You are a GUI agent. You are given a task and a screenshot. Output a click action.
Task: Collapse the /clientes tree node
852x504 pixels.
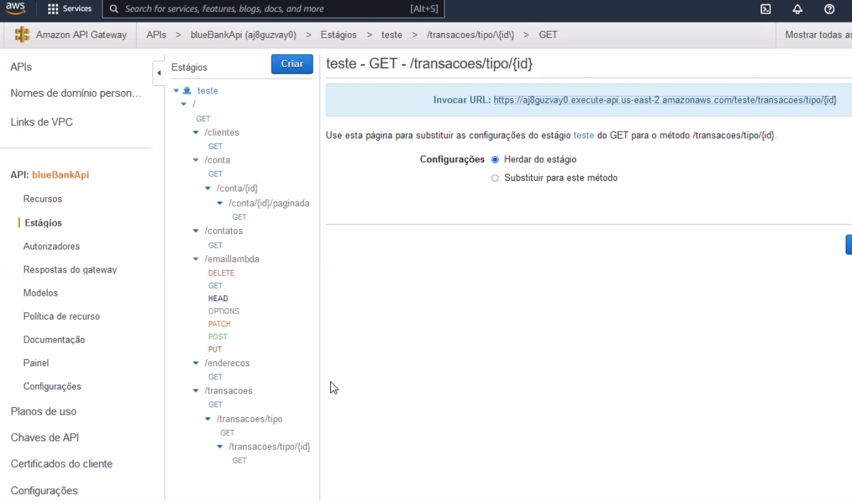[x=196, y=132]
